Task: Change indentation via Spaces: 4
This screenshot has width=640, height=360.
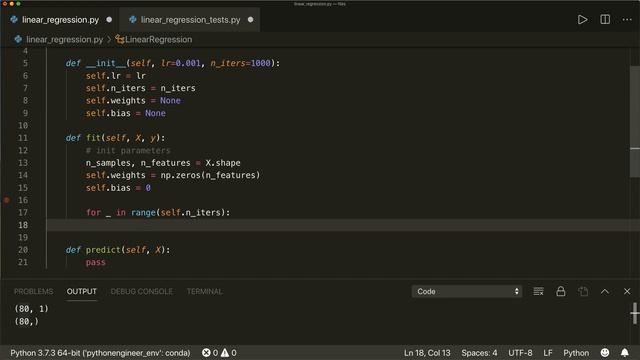Action: [479, 353]
